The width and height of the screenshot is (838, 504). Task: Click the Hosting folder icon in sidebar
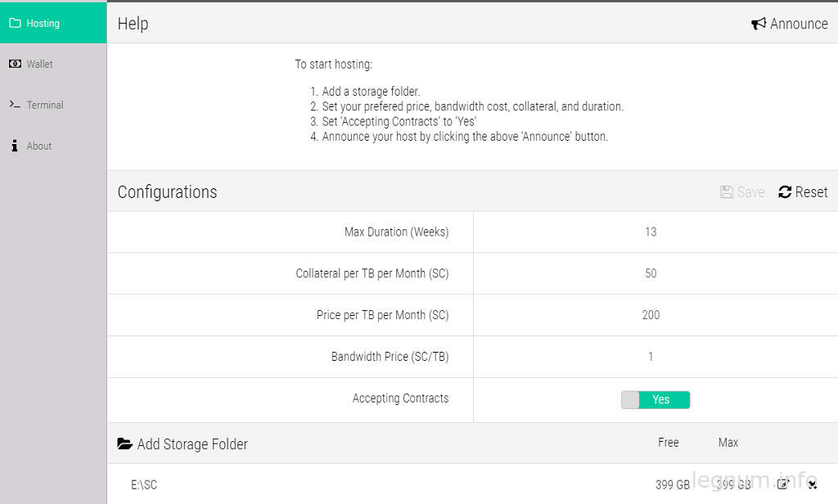[15, 23]
